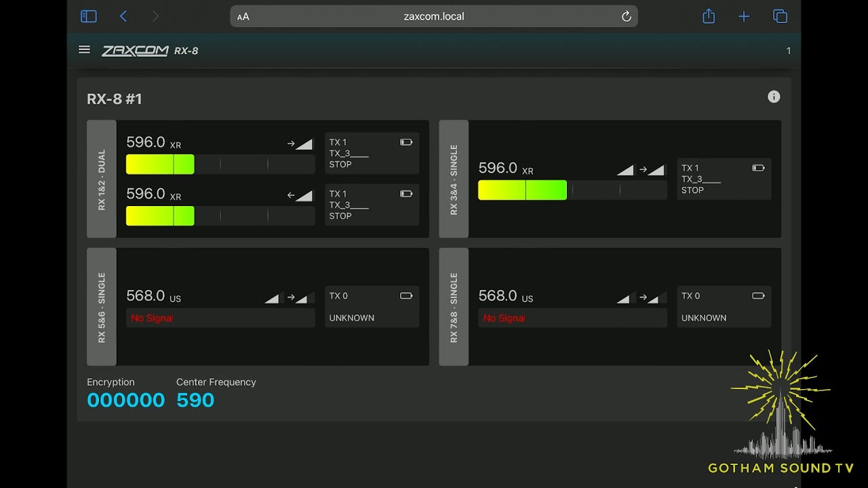Select the RX 5&6 SINGLE tab

[102, 306]
